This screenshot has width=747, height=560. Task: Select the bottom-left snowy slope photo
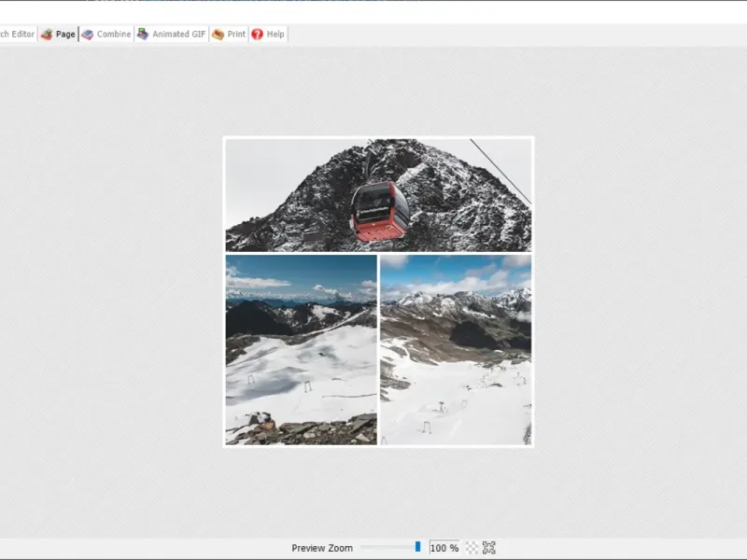[x=301, y=350]
